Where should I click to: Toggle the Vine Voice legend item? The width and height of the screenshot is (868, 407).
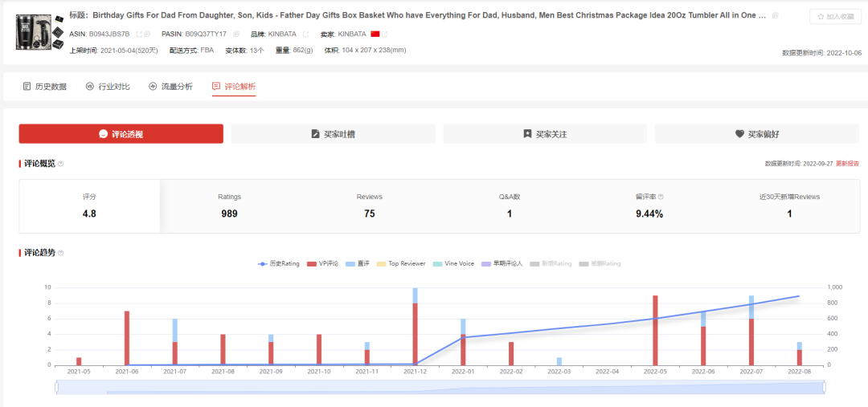[x=453, y=264]
